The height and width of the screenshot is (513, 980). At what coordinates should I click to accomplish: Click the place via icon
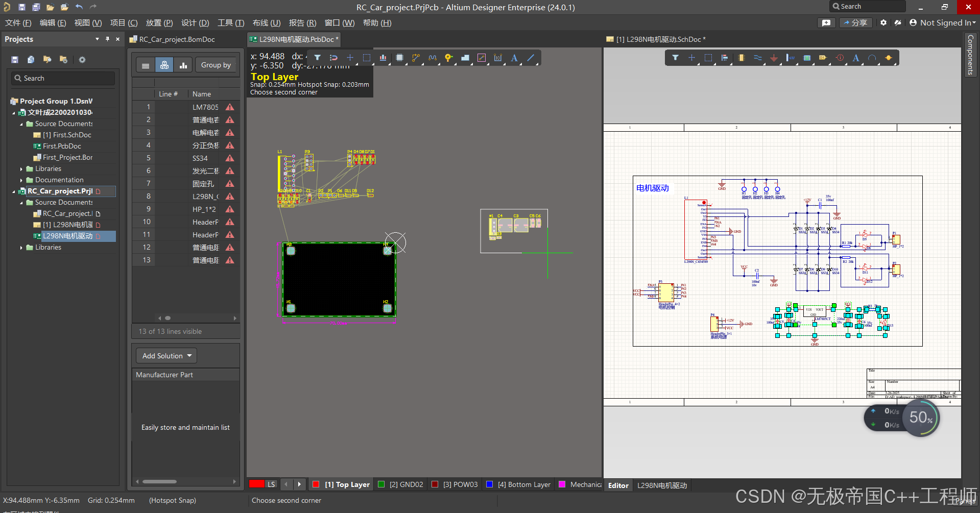pyautogui.click(x=448, y=58)
